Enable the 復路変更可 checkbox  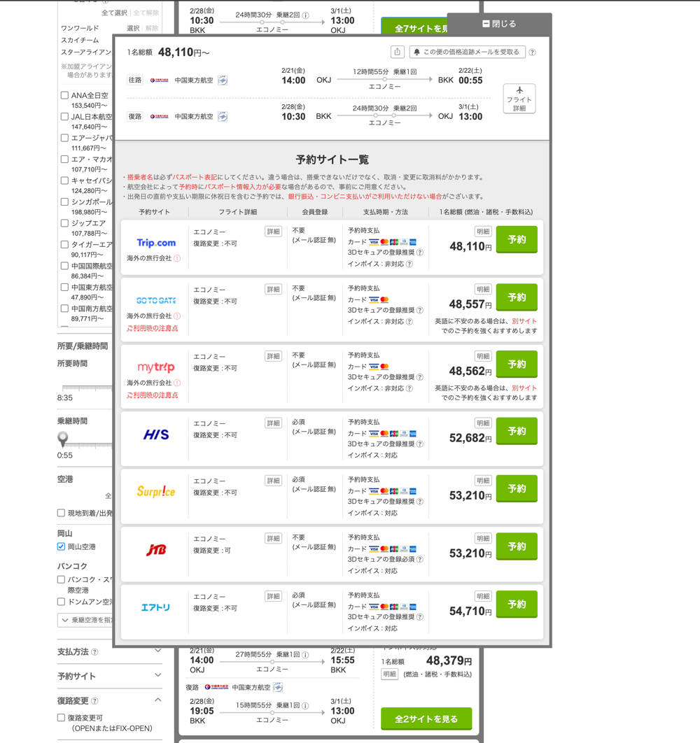click(62, 717)
